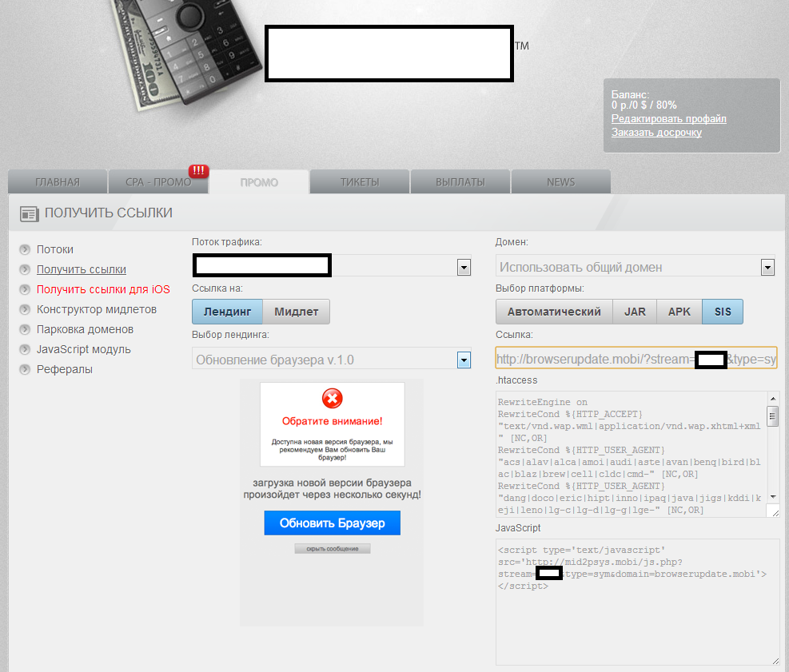789x672 pixels.
Task: Click the balance value 0 р./0 $ / 80%
Action: pos(644,105)
